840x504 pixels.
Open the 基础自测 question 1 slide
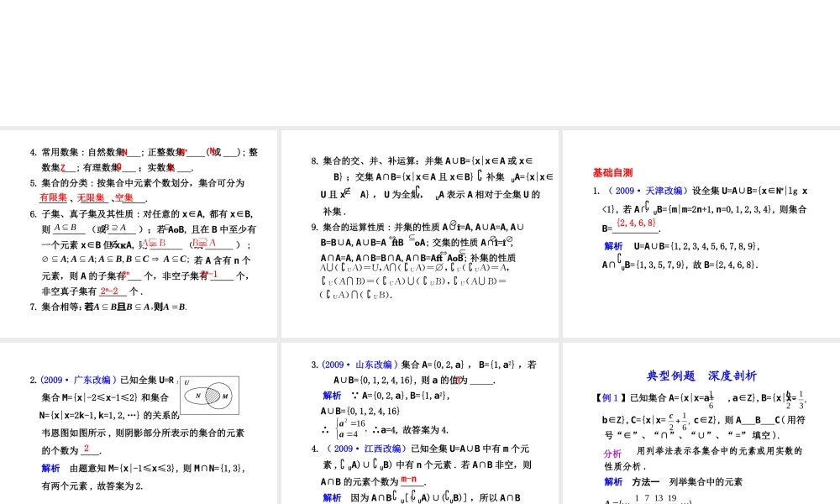(701, 234)
